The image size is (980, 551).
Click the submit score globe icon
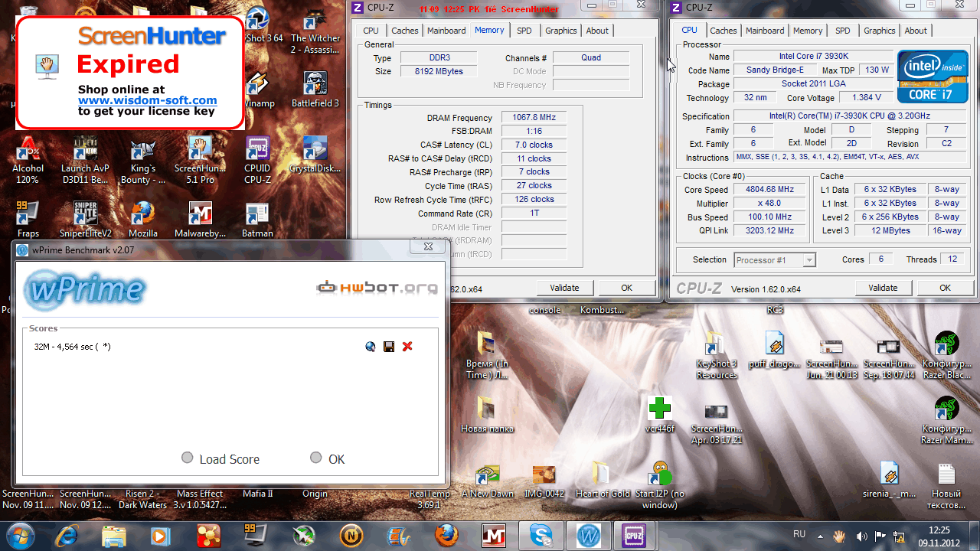(x=371, y=347)
